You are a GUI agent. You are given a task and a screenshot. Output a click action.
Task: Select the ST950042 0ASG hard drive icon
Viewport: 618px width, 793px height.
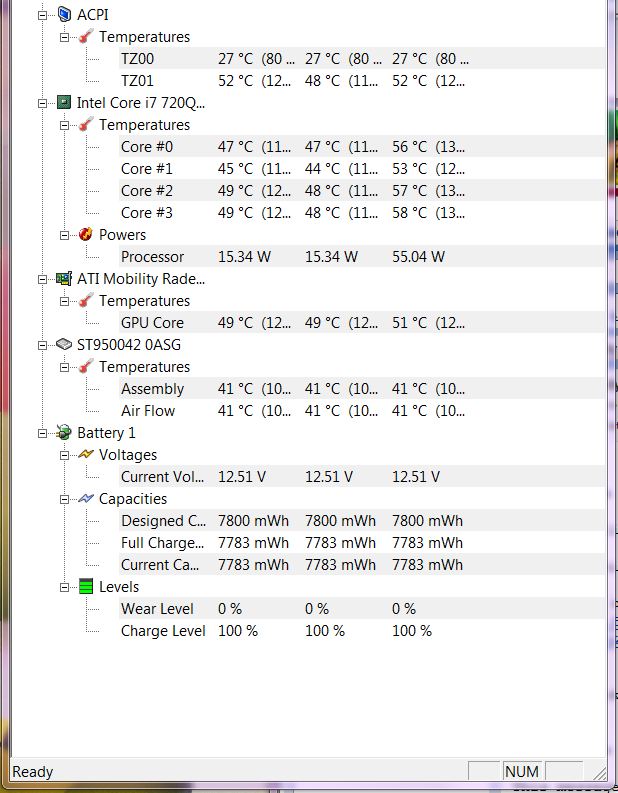(64, 345)
